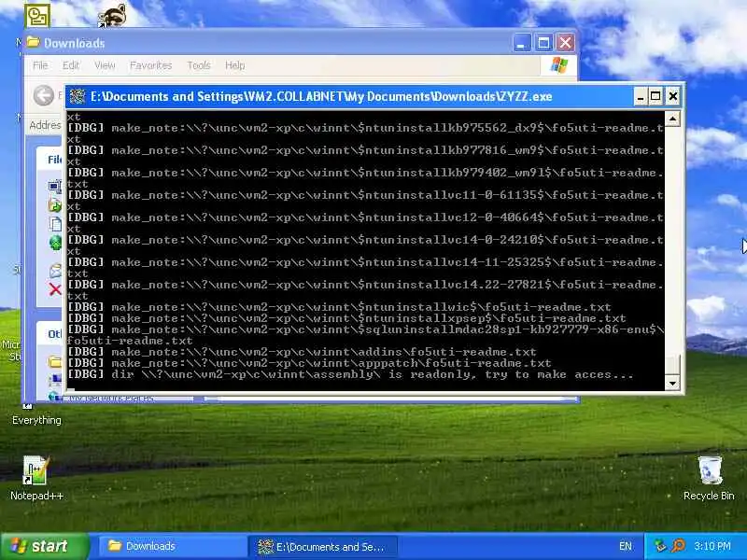This screenshot has width=747, height=560.
Task: Click the ZYZZ.exe console title bar icon
Action: click(x=78, y=97)
